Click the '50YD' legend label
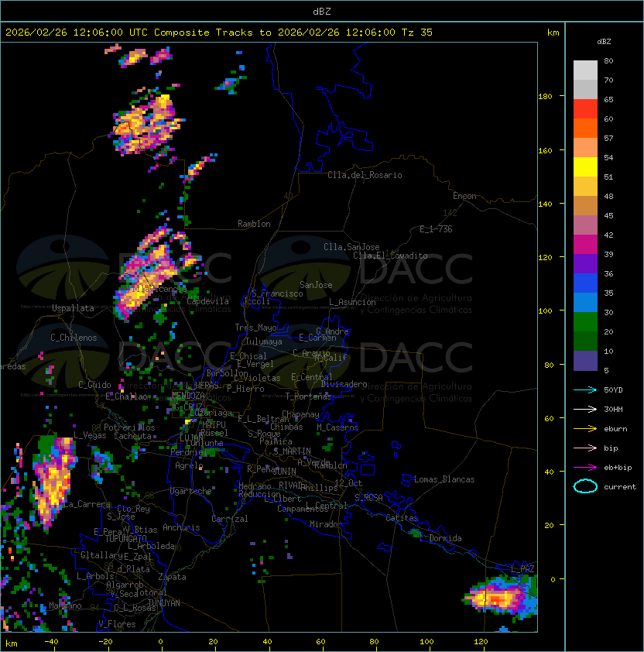 point(613,390)
